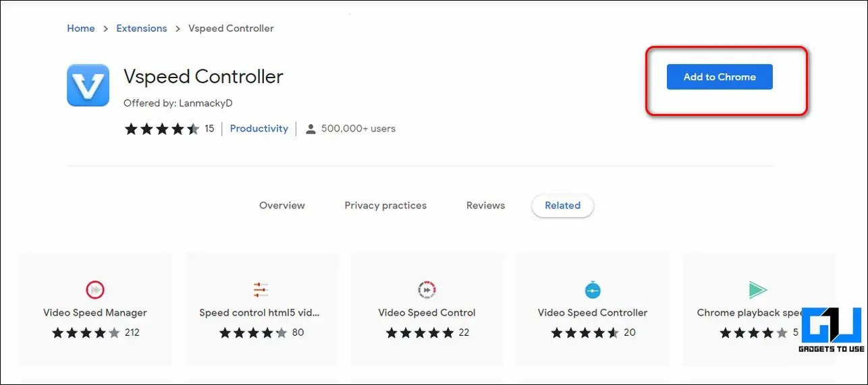Viewport: 868px width, 385px height.
Task: Click the 20 rating count
Action: 629,332
